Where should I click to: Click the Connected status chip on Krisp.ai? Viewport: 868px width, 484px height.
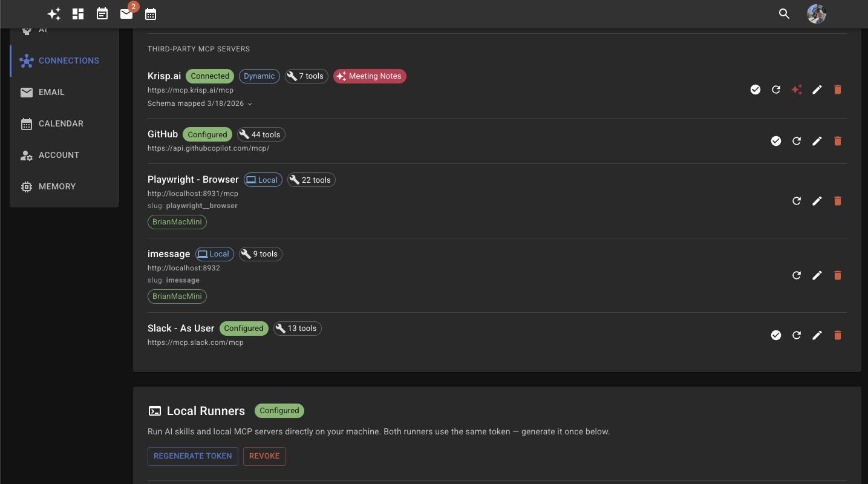point(210,76)
